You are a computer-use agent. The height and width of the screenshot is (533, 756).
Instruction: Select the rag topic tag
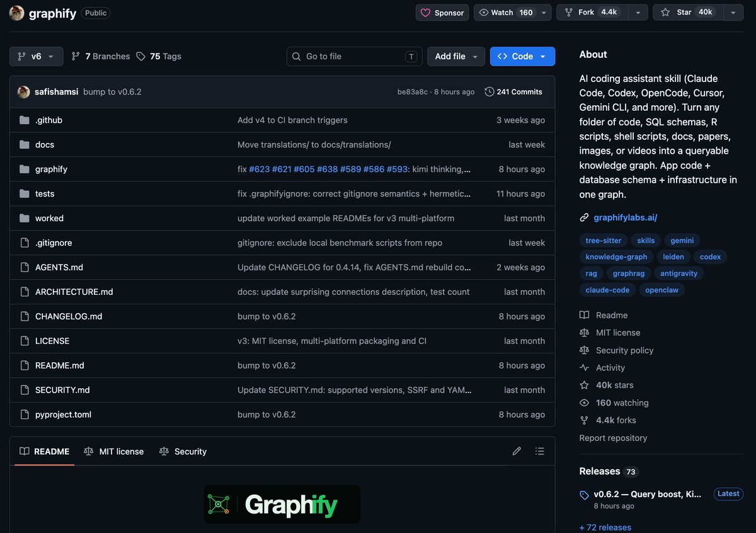click(591, 273)
